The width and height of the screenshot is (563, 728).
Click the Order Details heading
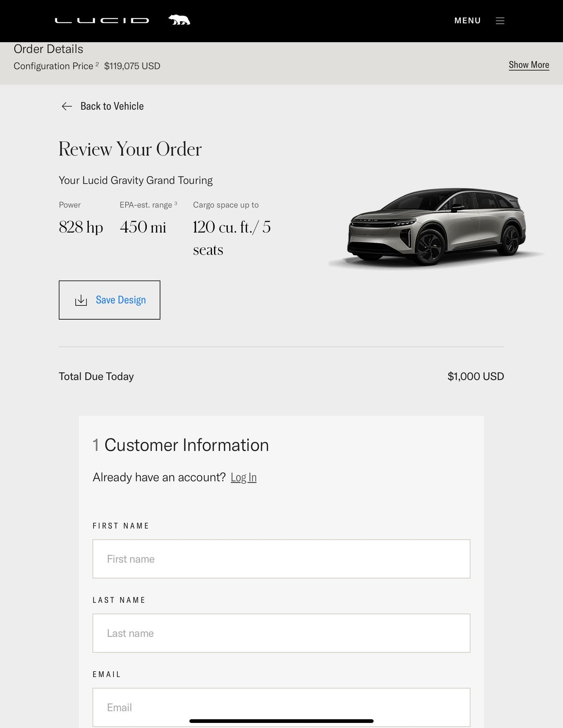(48, 49)
